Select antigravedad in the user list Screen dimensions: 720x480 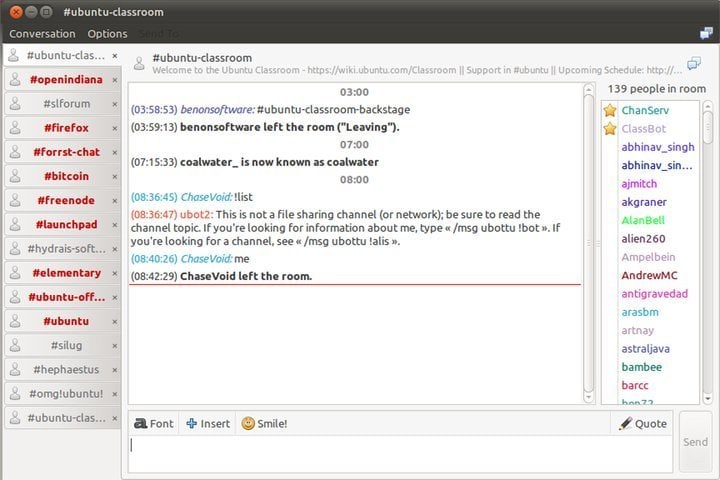tap(654, 294)
